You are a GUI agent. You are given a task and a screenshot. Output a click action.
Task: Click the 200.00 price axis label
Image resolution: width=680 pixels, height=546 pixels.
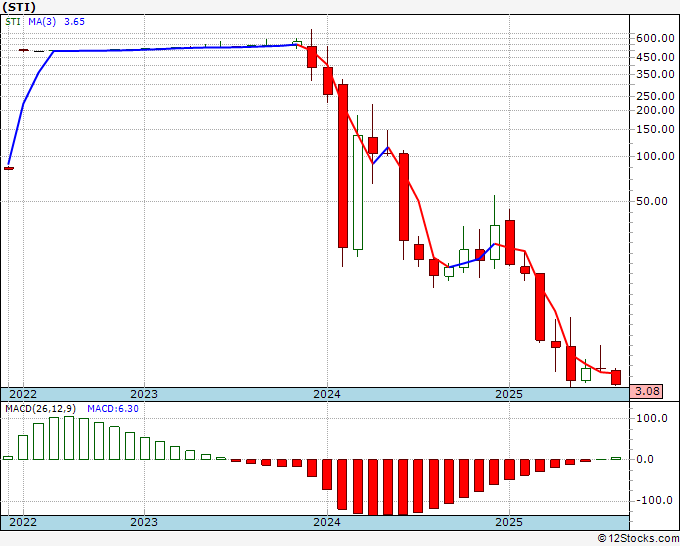point(655,110)
